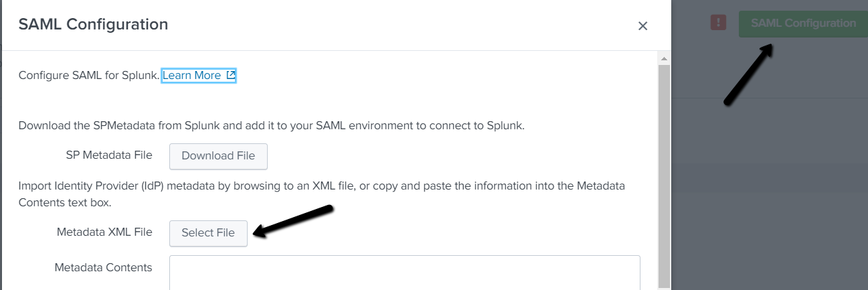Image resolution: width=868 pixels, height=290 pixels.
Task: Click the Download the SPMetadata instruction sentence
Action: pyautogui.click(x=271, y=125)
